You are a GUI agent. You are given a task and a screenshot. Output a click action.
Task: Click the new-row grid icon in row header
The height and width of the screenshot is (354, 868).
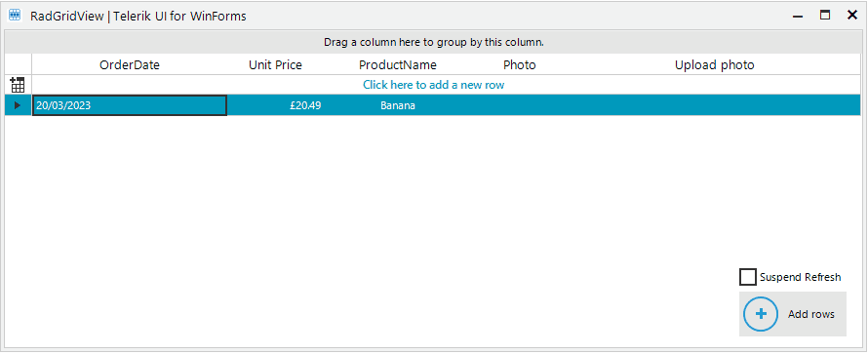(18, 85)
